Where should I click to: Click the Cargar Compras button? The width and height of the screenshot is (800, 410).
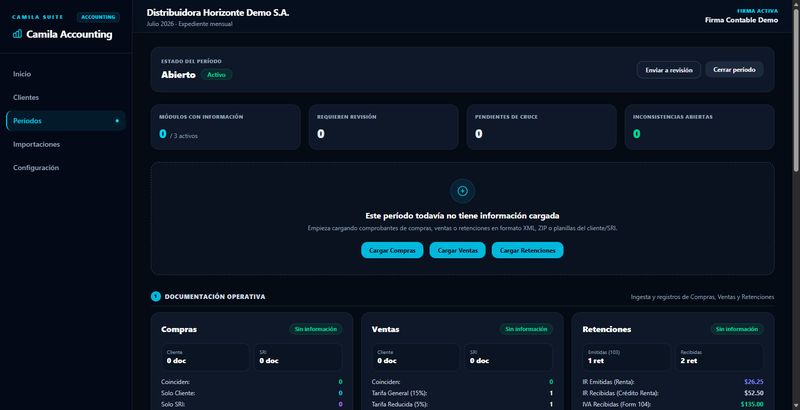tap(392, 250)
